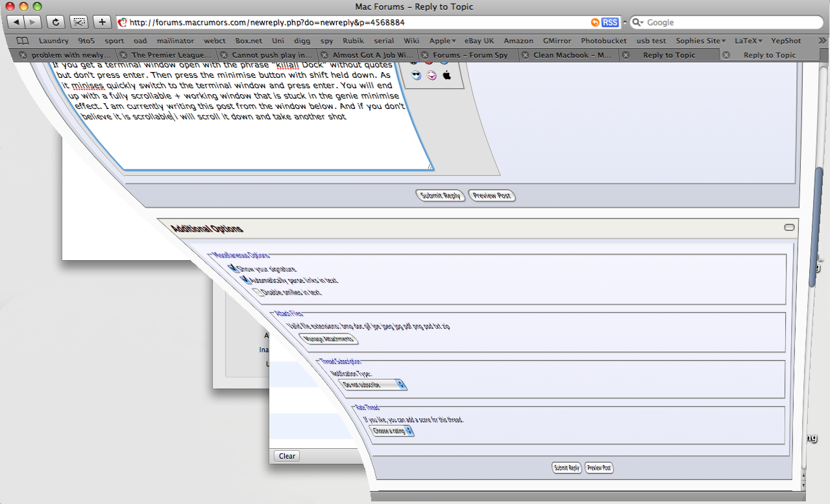Close the 'problem with newly...' tab
This screenshot has width=830, height=504.
(x=24, y=55)
